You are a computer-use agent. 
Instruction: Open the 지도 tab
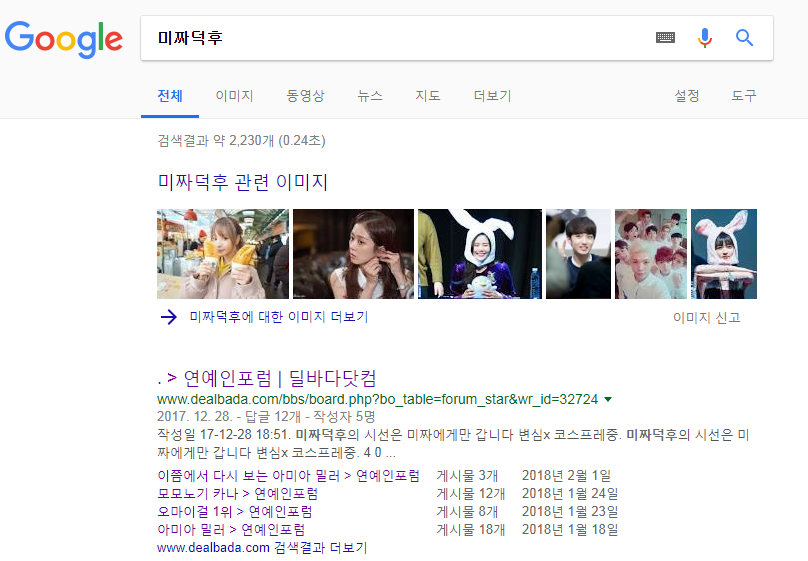point(428,96)
